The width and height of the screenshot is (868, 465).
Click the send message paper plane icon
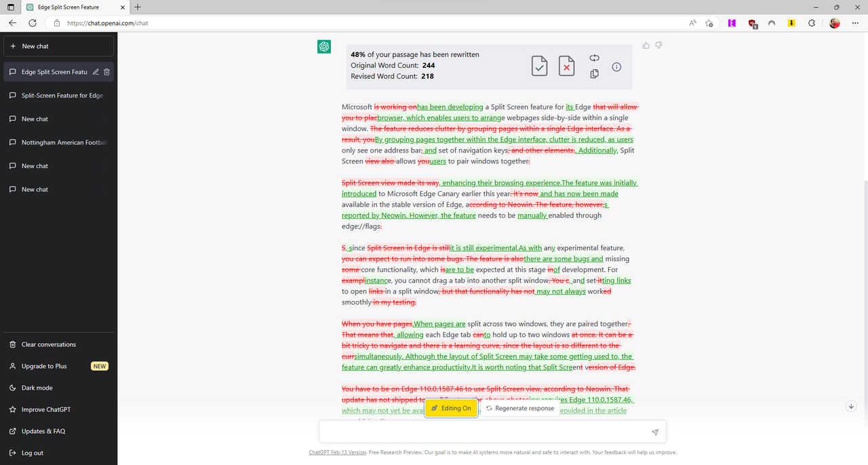654,432
